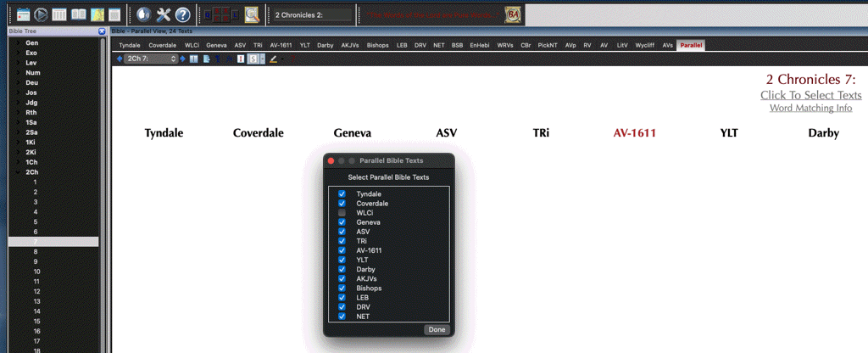
Task: Uncheck the Coverdale checkbox
Action: click(342, 204)
